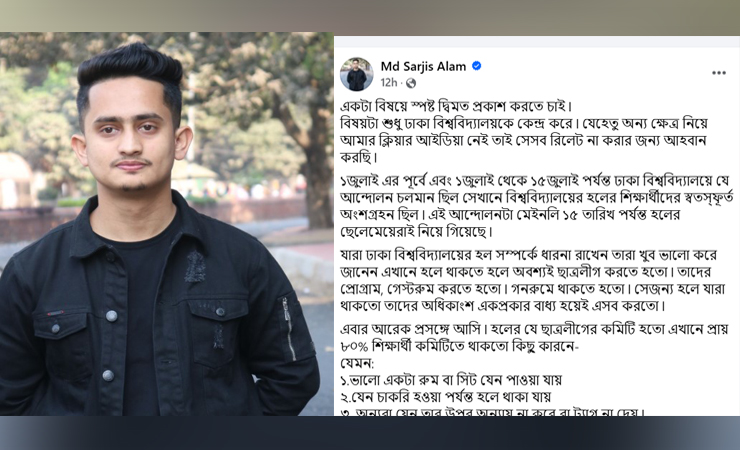Image resolution: width=740 pixels, height=450 pixels.
Task: Click the opening line ending with 'চাই।'
Action: 456,107
